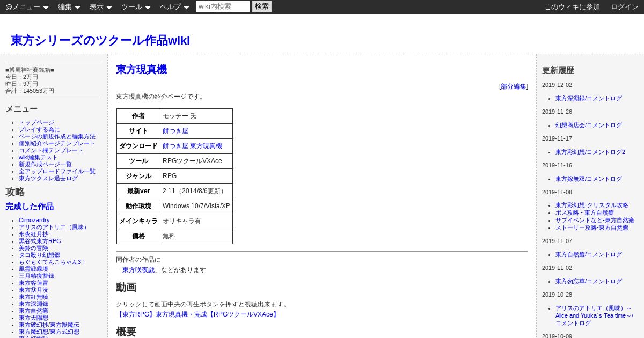Open コメント欄テンプレート link

(51, 150)
